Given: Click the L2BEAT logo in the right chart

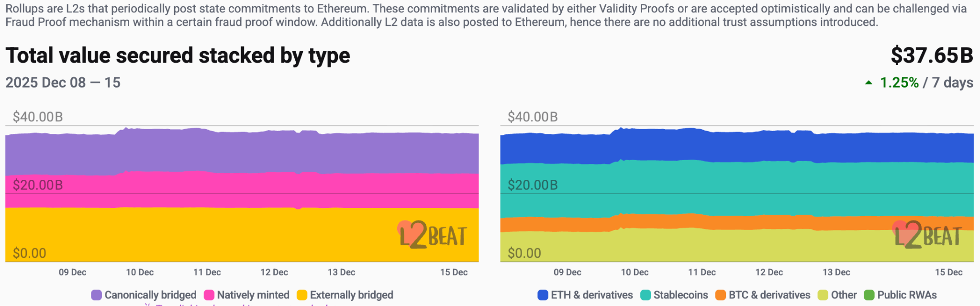Looking at the screenshot, I should 927,235.
